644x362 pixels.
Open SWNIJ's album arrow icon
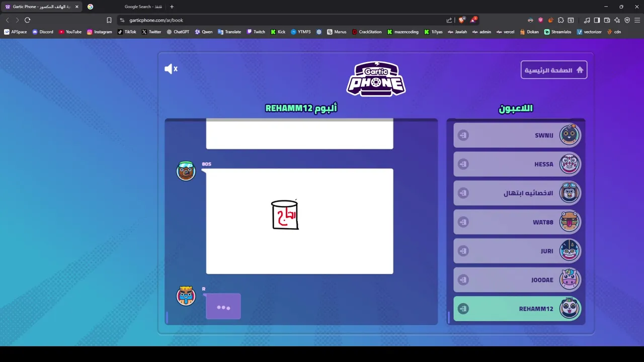(x=463, y=135)
